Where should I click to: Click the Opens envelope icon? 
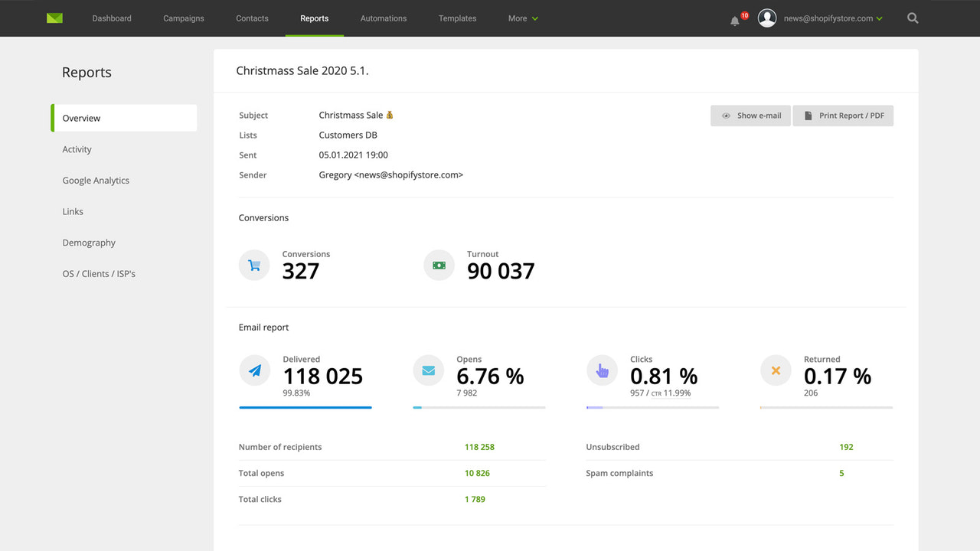point(428,370)
